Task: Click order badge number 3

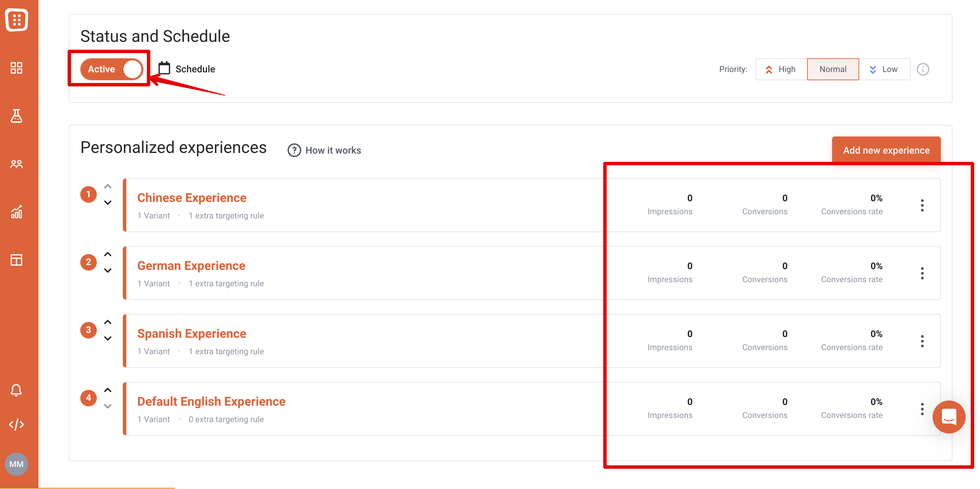Action: point(88,330)
